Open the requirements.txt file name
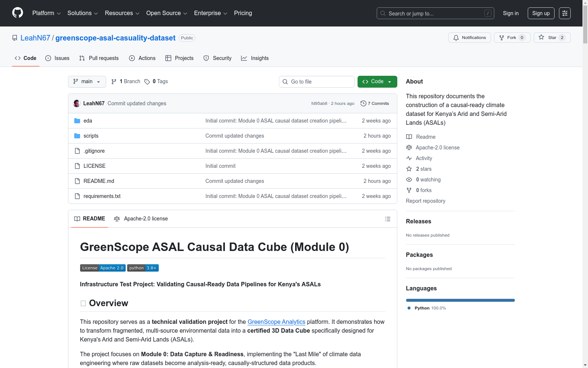Viewport: 588px width, 368px height. pos(102,196)
